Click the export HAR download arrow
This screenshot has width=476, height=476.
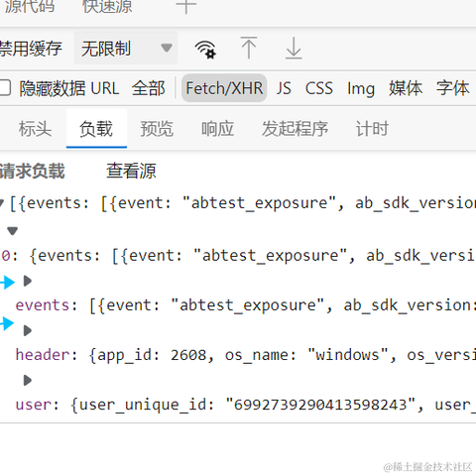[294, 49]
